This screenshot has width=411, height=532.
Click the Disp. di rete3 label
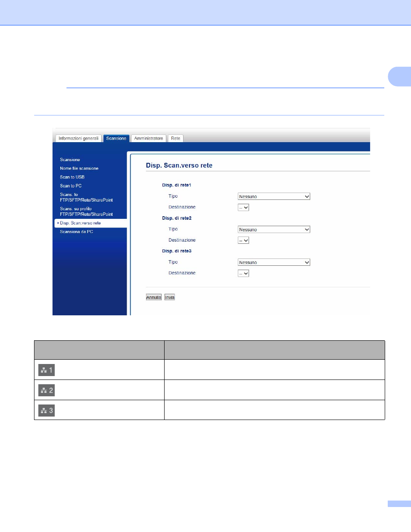pyautogui.click(x=177, y=251)
